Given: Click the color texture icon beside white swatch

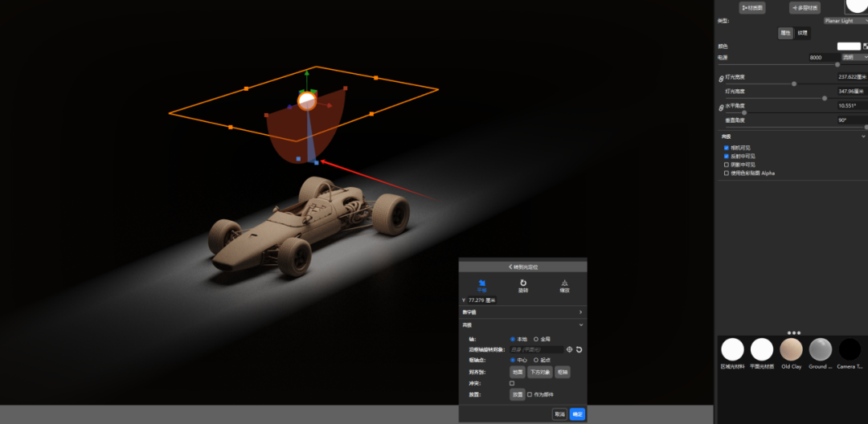Looking at the screenshot, I should (x=865, y=47).
